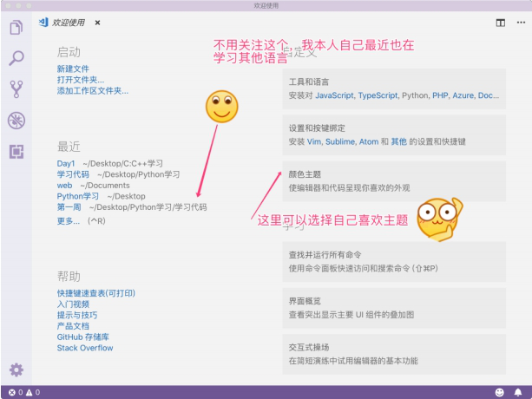Open 提示与技巧 help link

click(x=77, y=315)
